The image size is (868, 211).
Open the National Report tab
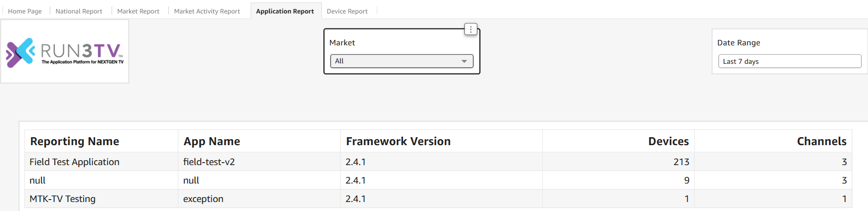[x=79, y=11]
